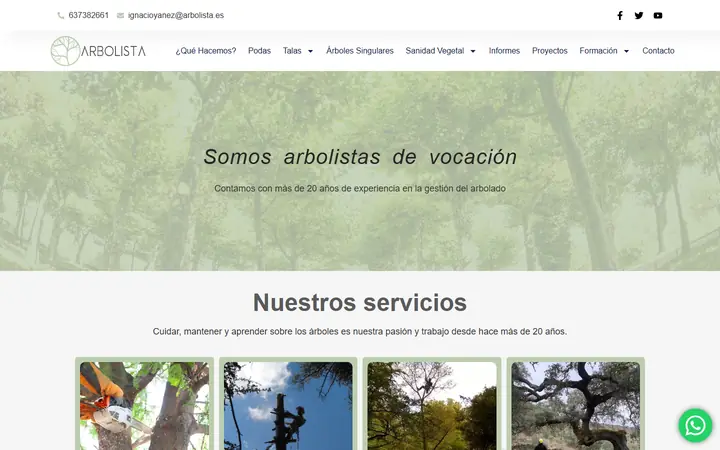Click the Arbolista logo
This screenshot has width=720, height=450.
(x=98, y=51)
